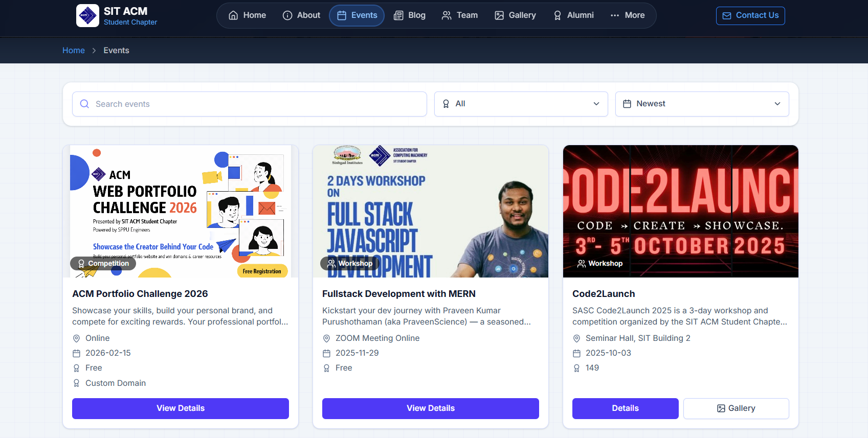View Details of Fullstack Development with MERN
Viewport: 868px width, 438px height.
[x=431, y=408]
